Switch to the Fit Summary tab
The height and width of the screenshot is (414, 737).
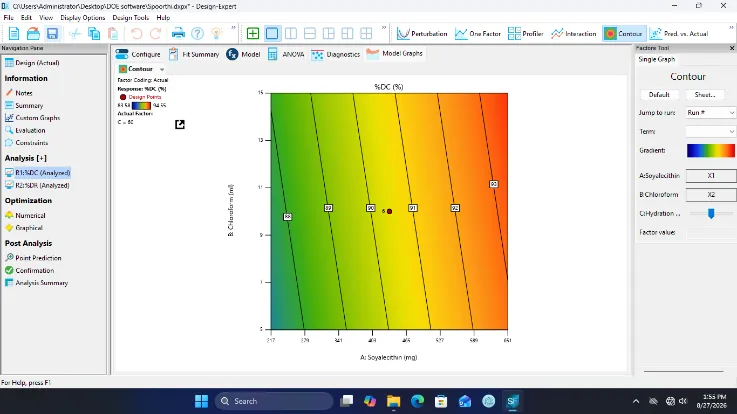click(x=194, y=54)
